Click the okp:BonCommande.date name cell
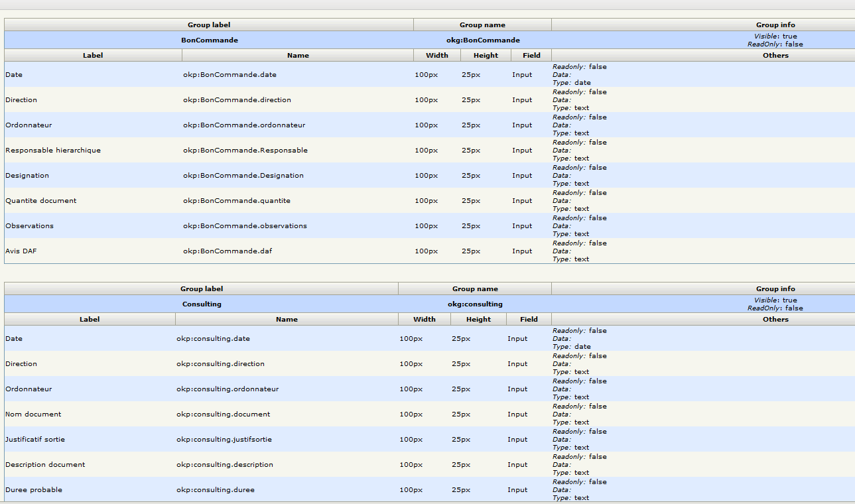The image size is (855, 504). pos(230,75)
